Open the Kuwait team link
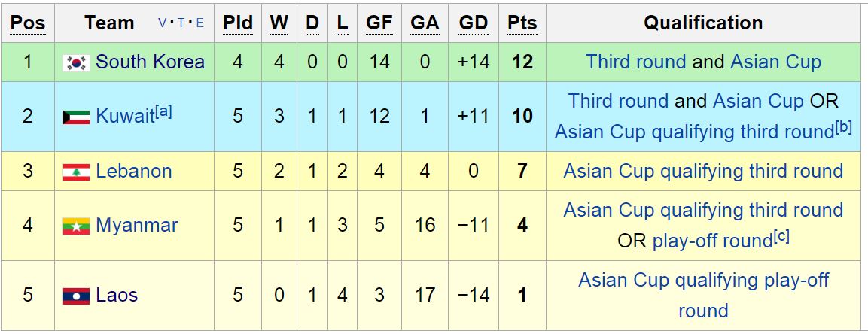868x334 pixels. [x=125, y=117]
